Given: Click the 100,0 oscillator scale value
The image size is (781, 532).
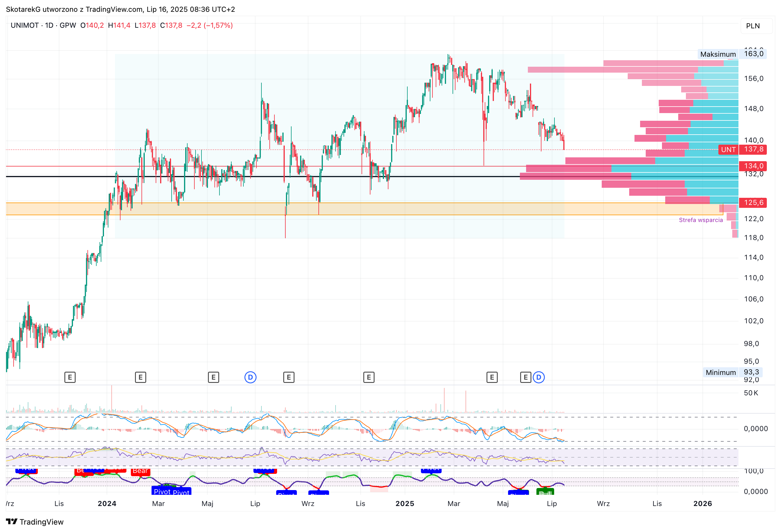Looking at the screenshot, I should pyautogui.click(x=754, y=471).
